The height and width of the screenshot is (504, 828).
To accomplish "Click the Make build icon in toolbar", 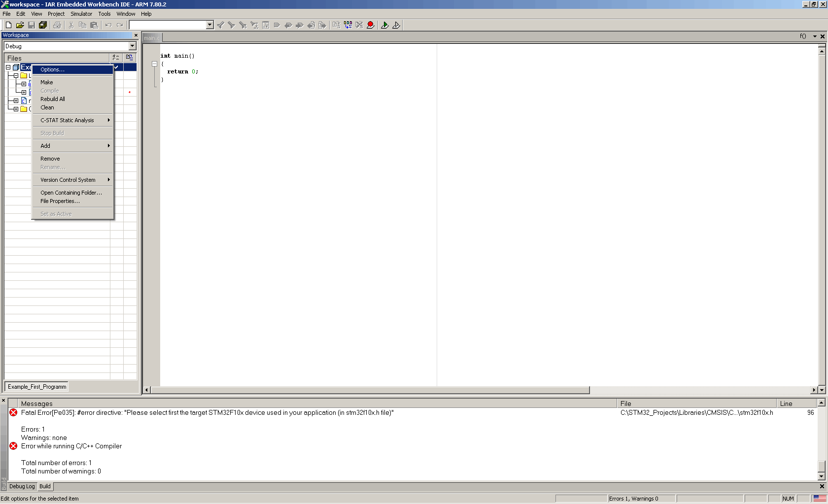I will [x=348, y=25].
